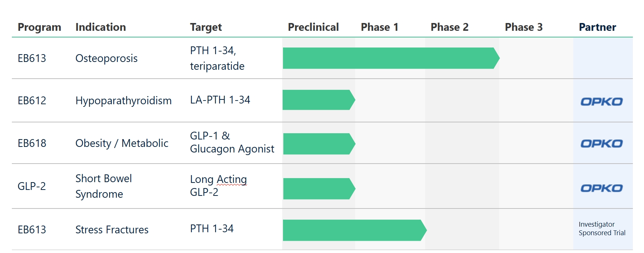Click the GLP-1 & Glucagon Agonist target text
This screenshot has width=644, height=253.
[232, 142]
